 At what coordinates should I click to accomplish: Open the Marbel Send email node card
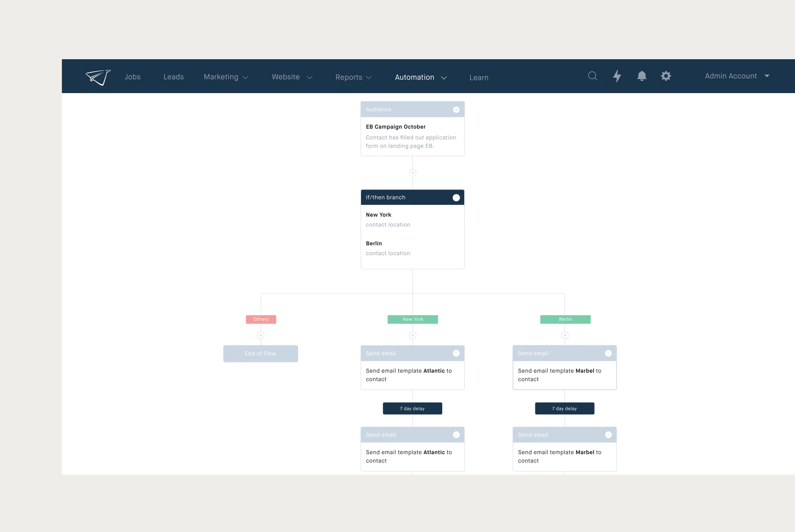tap(565, 367)
